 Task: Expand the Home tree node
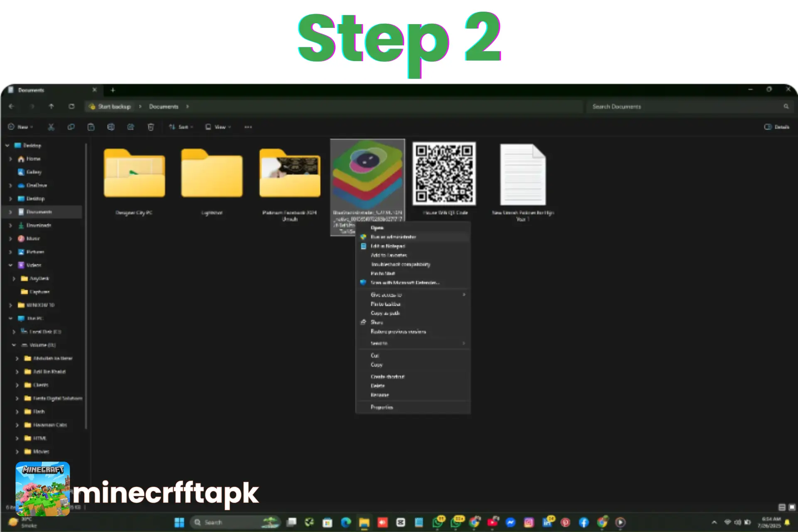[10, 159]
